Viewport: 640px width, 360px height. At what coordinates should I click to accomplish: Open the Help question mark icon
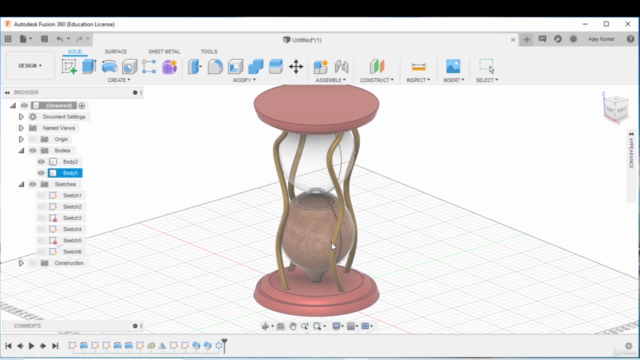click(630, 39)
